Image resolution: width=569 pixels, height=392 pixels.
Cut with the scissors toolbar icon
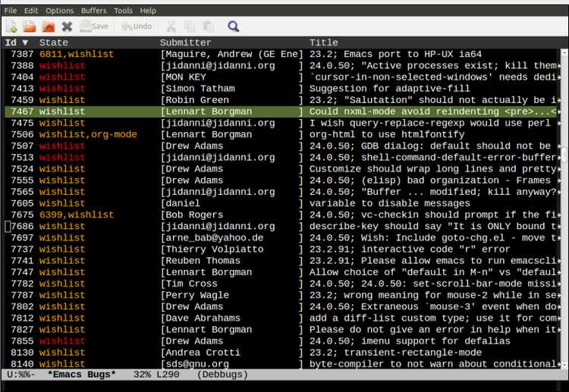coord(171,27)
